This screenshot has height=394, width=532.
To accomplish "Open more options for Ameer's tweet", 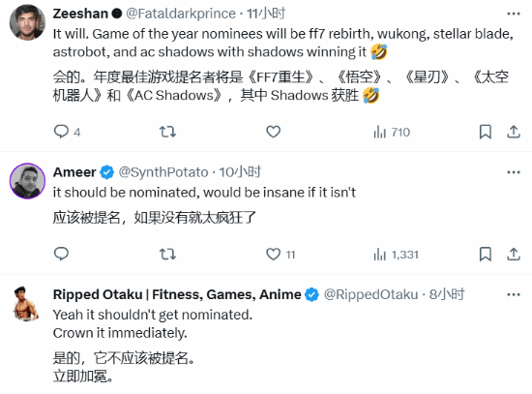I will pyautogui.click(x=514, y=172).
